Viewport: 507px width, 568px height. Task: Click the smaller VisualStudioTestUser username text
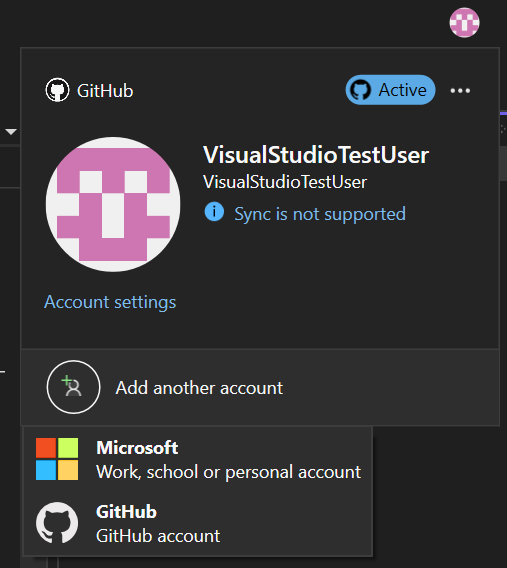(285, 182)
